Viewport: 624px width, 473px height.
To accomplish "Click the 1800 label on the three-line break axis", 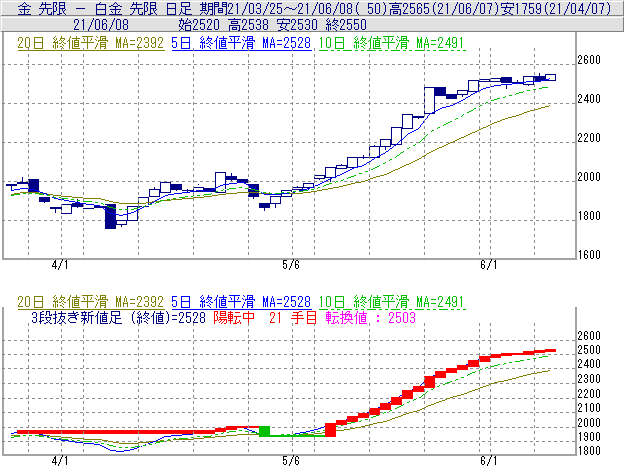I will click(x=589, y=451).
